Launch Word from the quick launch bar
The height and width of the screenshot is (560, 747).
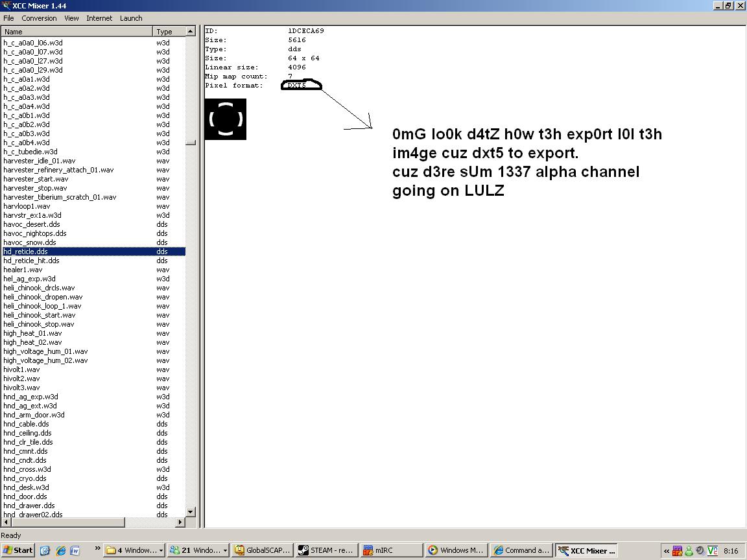point(75,550)
